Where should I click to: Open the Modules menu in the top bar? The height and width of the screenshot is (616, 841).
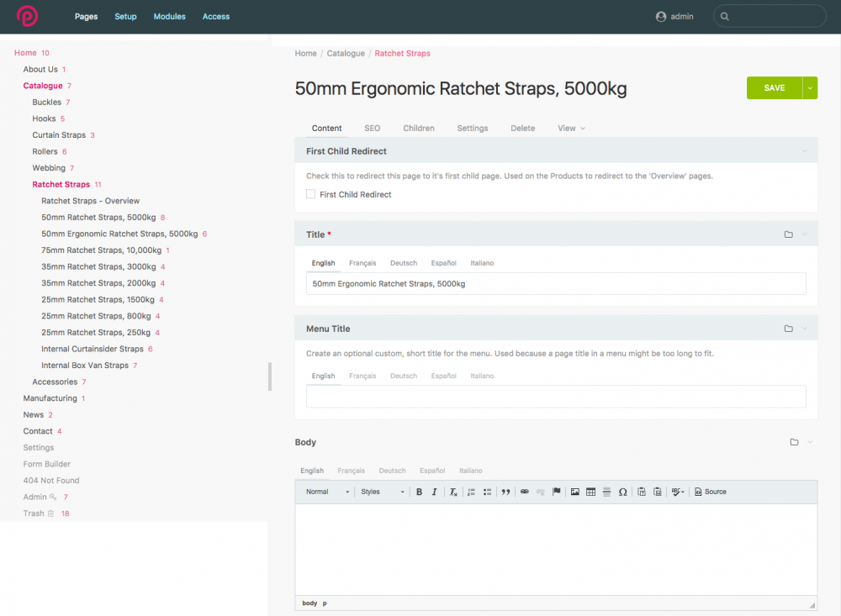[x=169, y=16]
